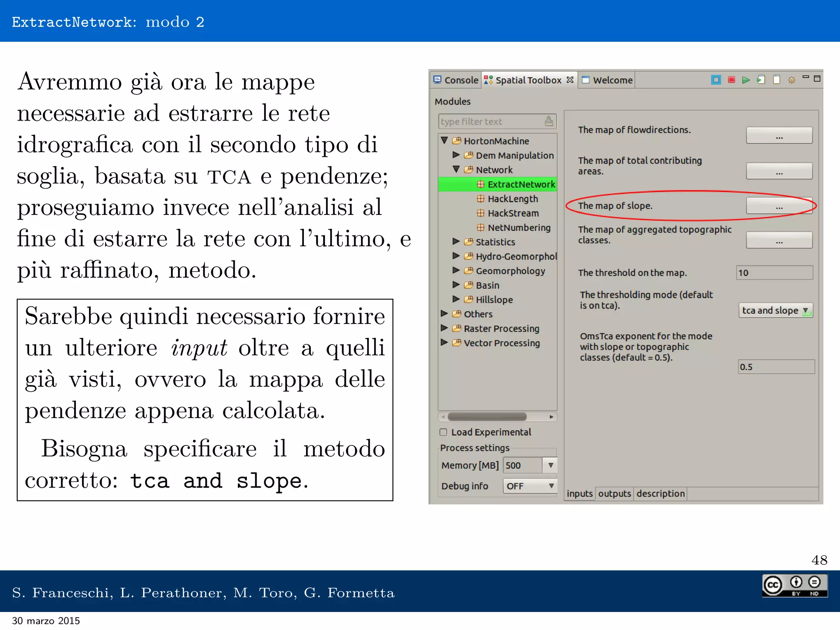The height and width of the screenshot is (630, 840).
Task: Select the NetNumbering module
Action: (x=519, y=227)
